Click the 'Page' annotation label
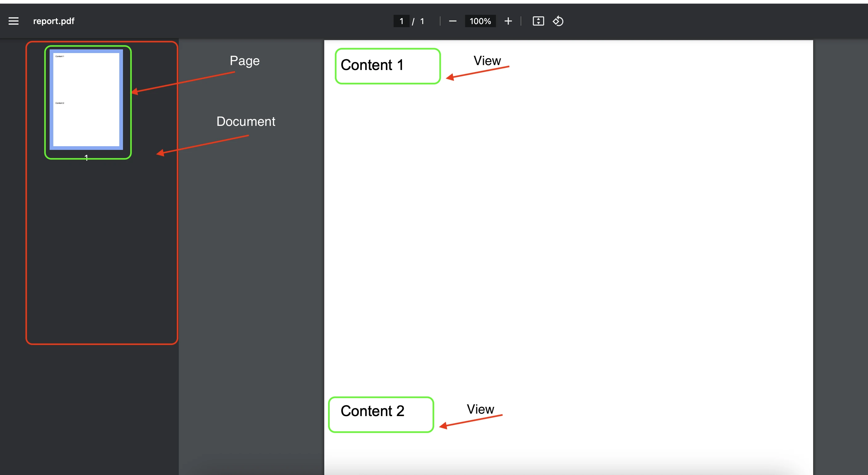 coord(245,61)
